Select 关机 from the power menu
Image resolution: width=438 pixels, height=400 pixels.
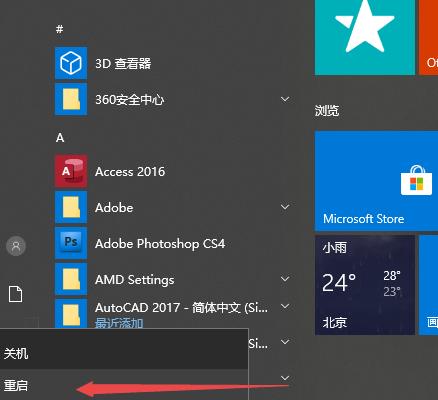pyautogui.click(x=124, y=353)
